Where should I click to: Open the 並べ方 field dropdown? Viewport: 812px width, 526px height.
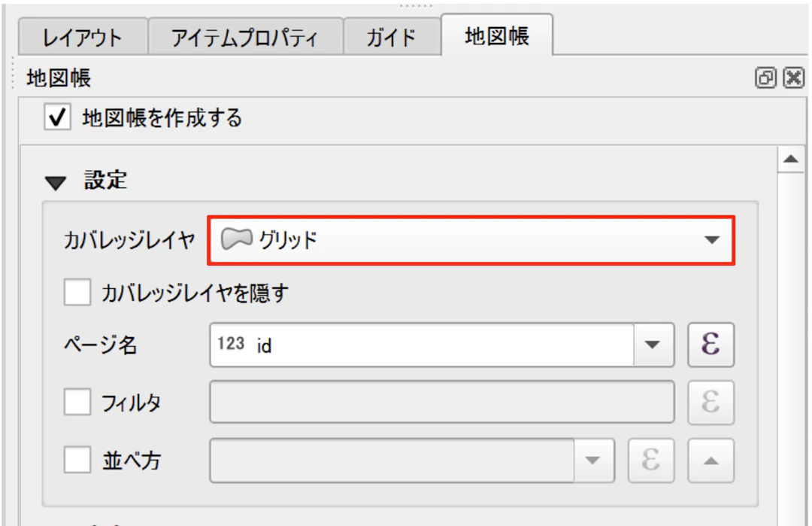(x=594, y=461)
